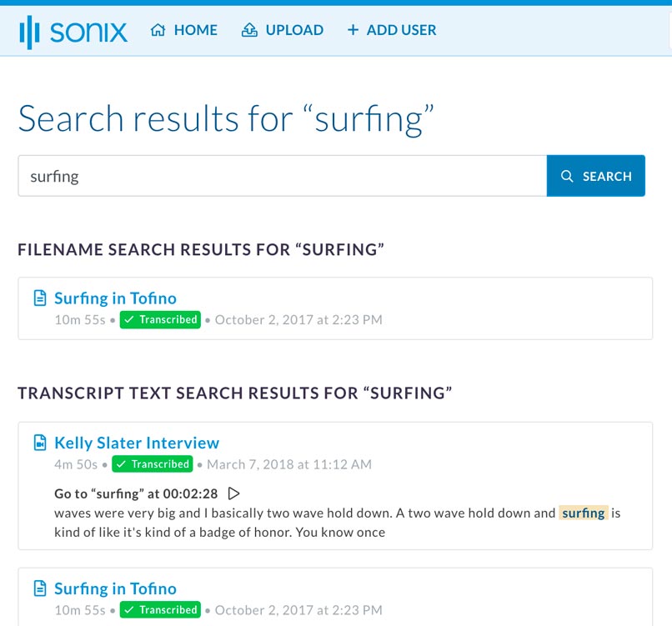Click the checkmark inside the Transcribed badge
This screenshot has height=626, width=672.
click(x=129, y=319)
